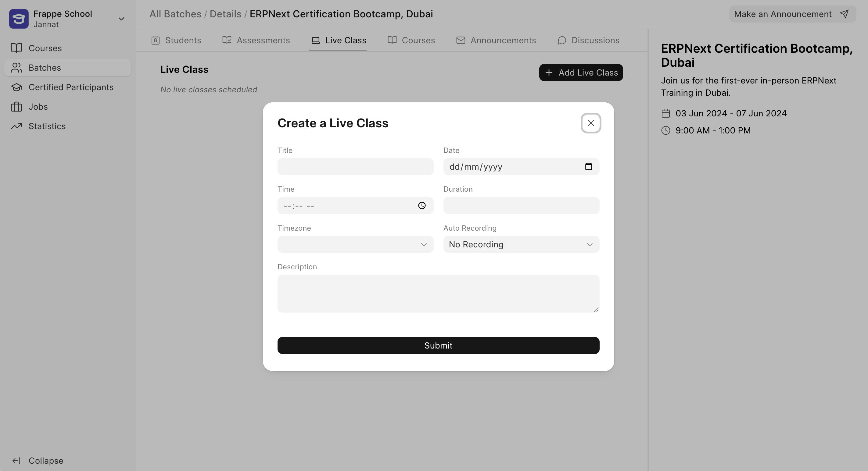The height and width of the screenshot is (471, 868).
Task: Switch to the Students tab
Action: [176, 41]
